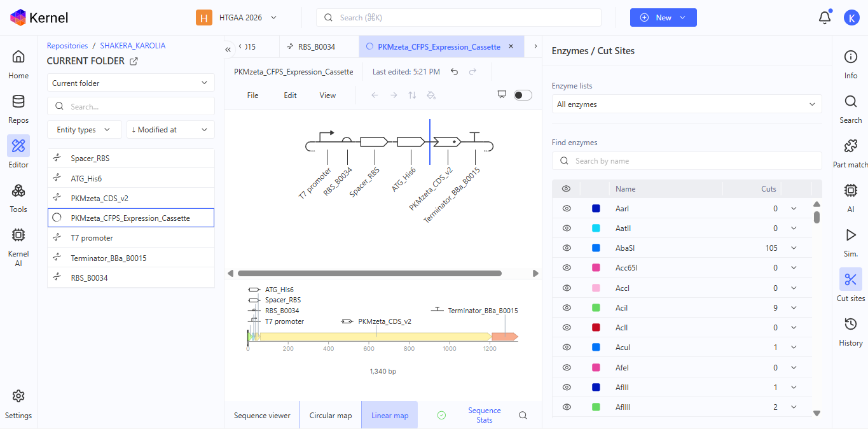Open the Repos sidebar icon
Screen dimensions: 868x429
click(18, 101)
